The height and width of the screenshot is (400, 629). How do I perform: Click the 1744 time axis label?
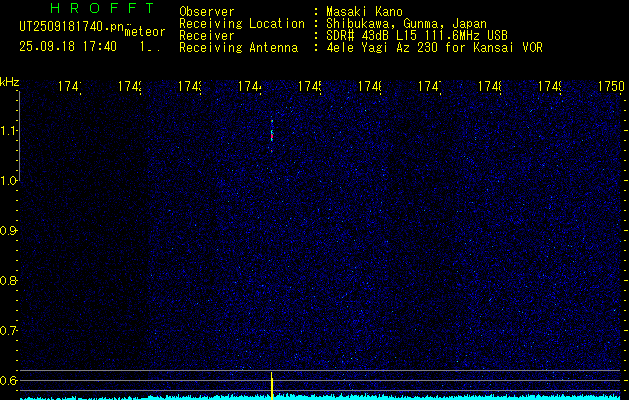coord(250,86)
